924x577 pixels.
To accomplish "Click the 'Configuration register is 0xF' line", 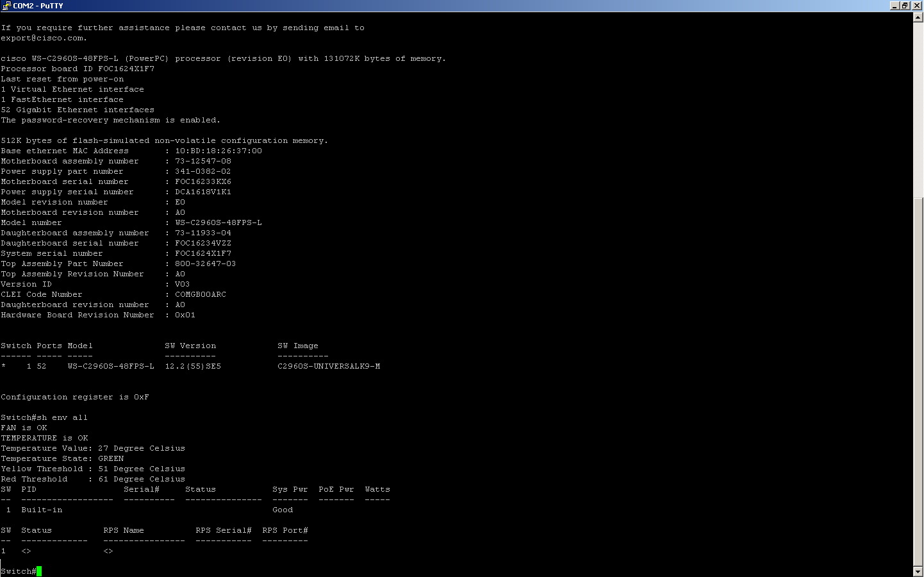I will pyautogui.click(x=75, y=397).
